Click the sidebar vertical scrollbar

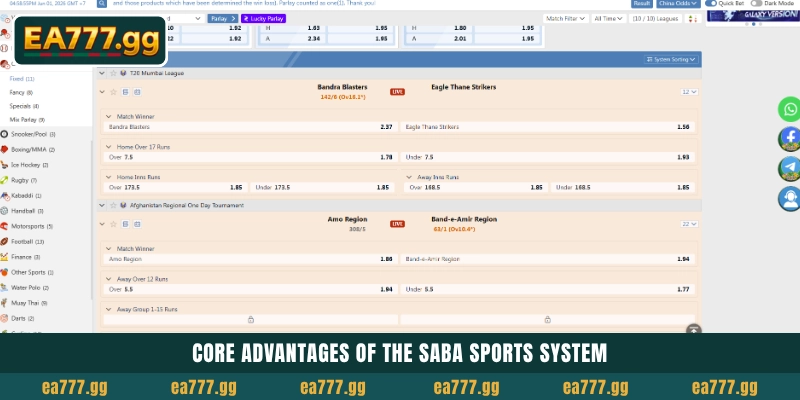(x=92, y=219)
